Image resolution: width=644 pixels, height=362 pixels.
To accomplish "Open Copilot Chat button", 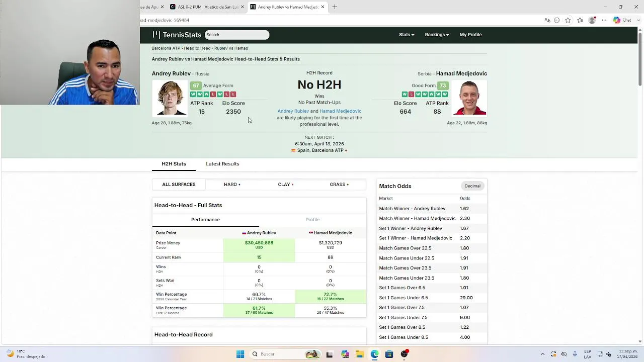I will click(x=622, y=20).
